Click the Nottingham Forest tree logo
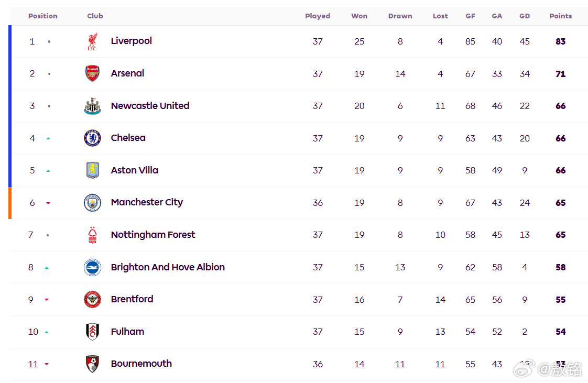 [x=92, y=235]
